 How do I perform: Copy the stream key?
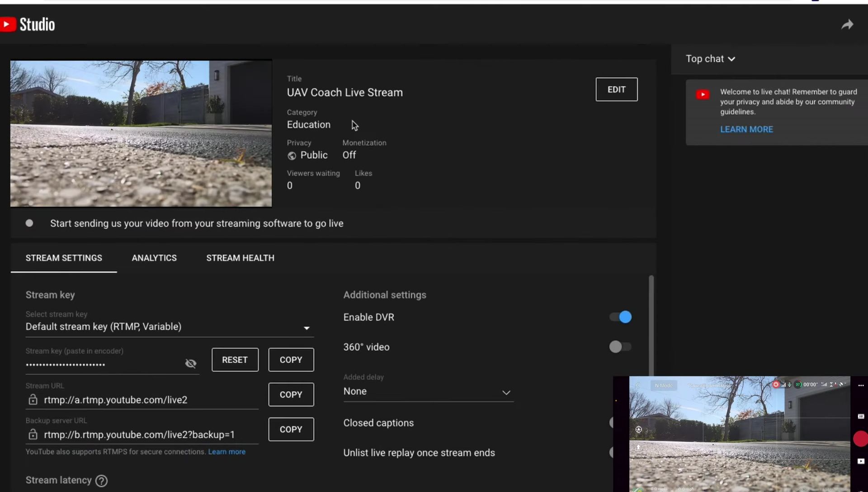(291, 360)
